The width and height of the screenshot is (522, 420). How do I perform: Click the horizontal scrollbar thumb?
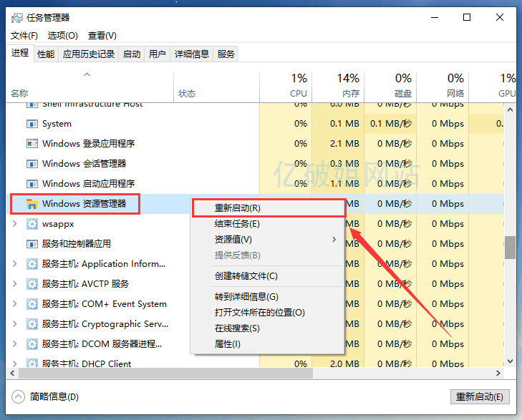[x=165, y=373]
